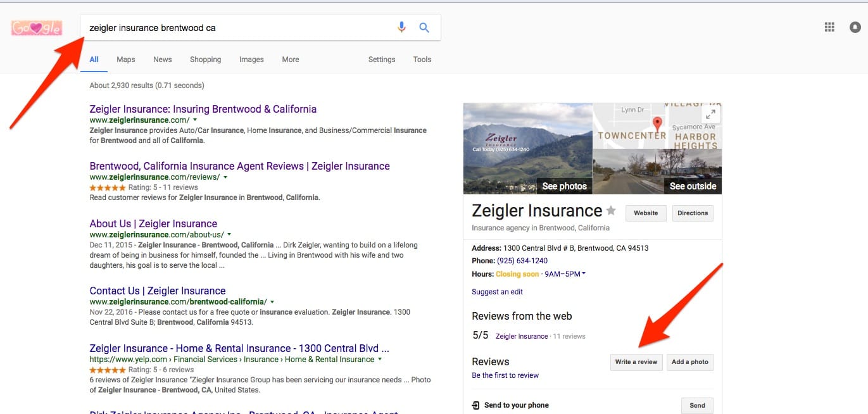Start voice search with the microphone icon
The width and height of the screenshot is (868, 414).
point(401,27)
